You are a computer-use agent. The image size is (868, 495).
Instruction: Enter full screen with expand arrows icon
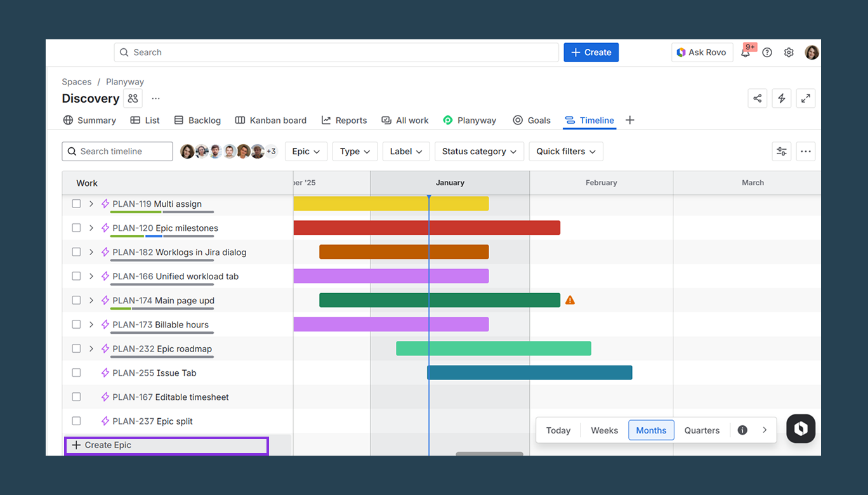[x=806, y=98]
